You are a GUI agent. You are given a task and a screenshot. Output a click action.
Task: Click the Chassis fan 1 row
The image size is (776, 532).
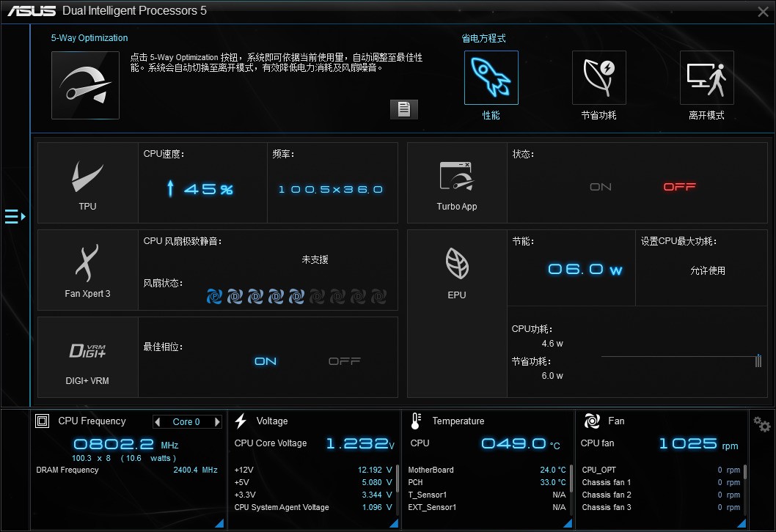tap(661, 482)
